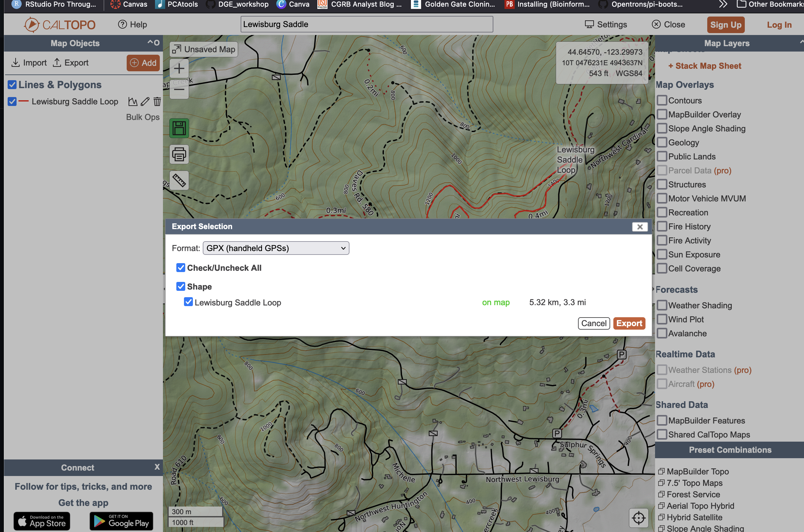Image resolution: width=804 pixels, height=532 pixels.
Task: Select the MapBuilder Topo preset combination
Action: coord(699,470)
